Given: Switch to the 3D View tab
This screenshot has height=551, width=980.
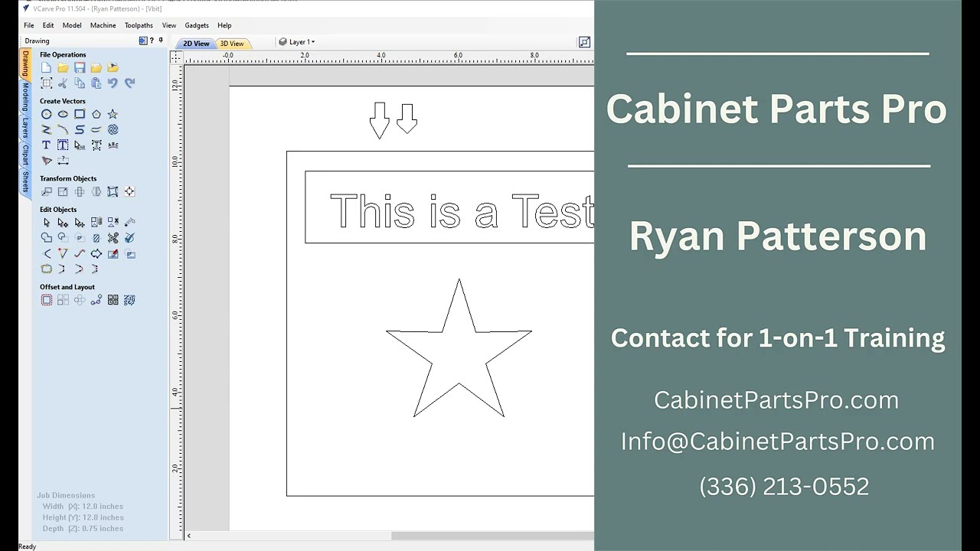Looking at the screenshot, I should [232, 44].
